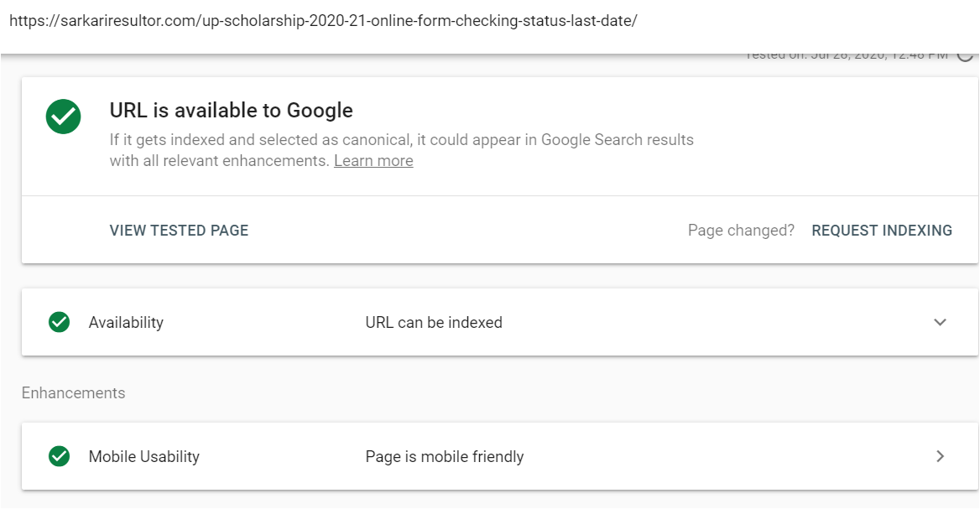Click the 'with all relevant enhancements' text line
The image size is (980, 509).
pos(219,161)
